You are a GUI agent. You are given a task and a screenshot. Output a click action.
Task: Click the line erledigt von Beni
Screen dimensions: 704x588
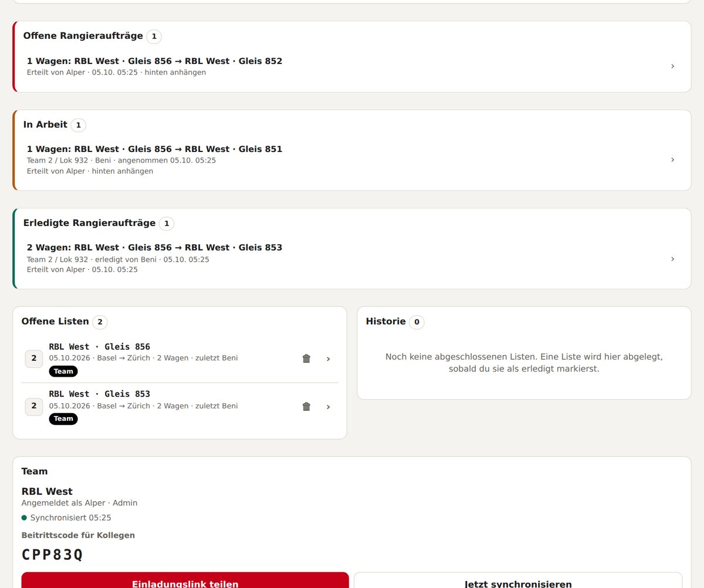pos(118,259)
